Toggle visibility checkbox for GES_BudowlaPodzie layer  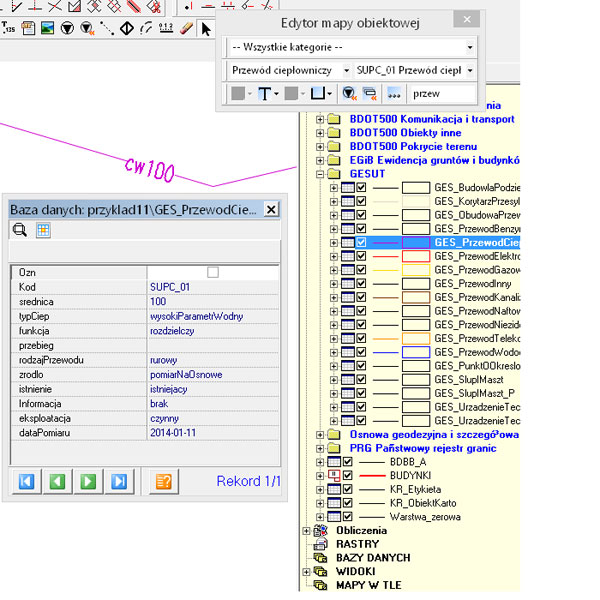pos(361,188)
